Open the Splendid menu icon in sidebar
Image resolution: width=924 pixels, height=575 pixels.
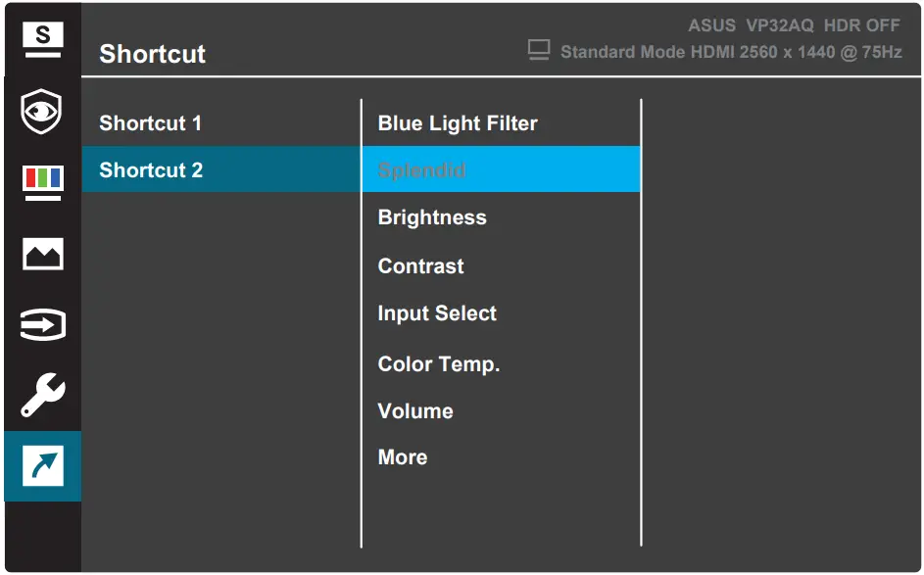pyautogui.click(x=41, y=36)
